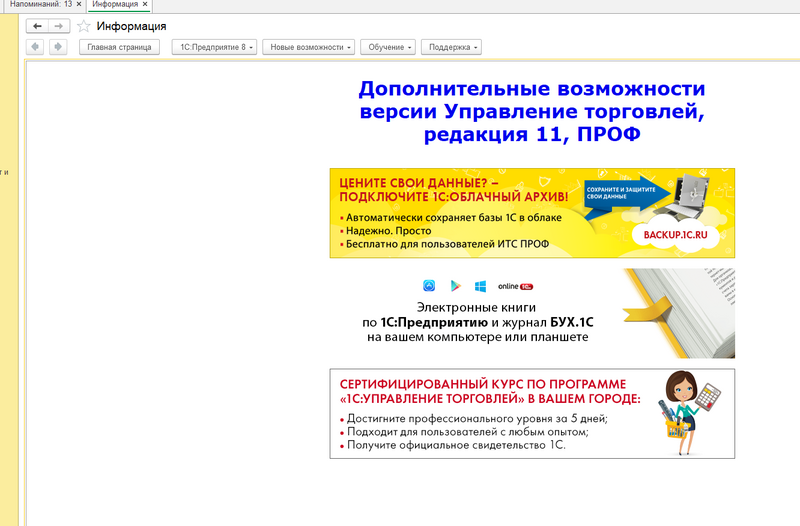Click the Windows logo icon in books banner
Image resolution: width=800 pixels, height=526 pixels.
[x=480, y=286]
